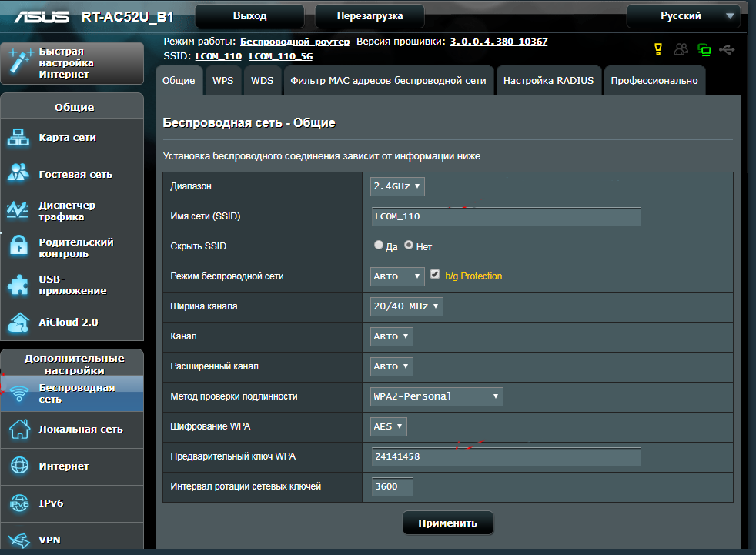
Task: Click the 'Метод проверки подлинности' label
Action: click(234, 396)
